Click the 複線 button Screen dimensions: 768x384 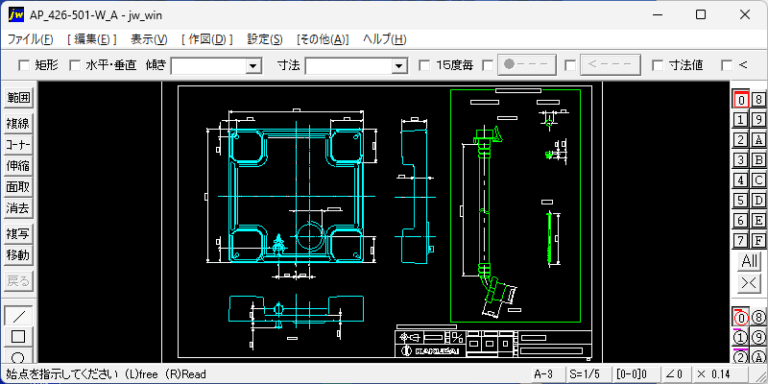(x=18, y=123)
